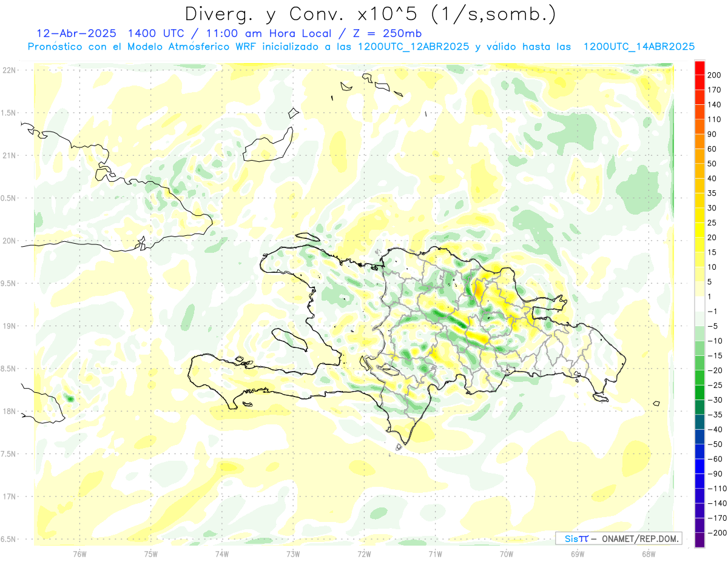The height and width of the screenshot is (562, 728).
Task: Click the -25 color scale label
Action: tap(716, 385)
